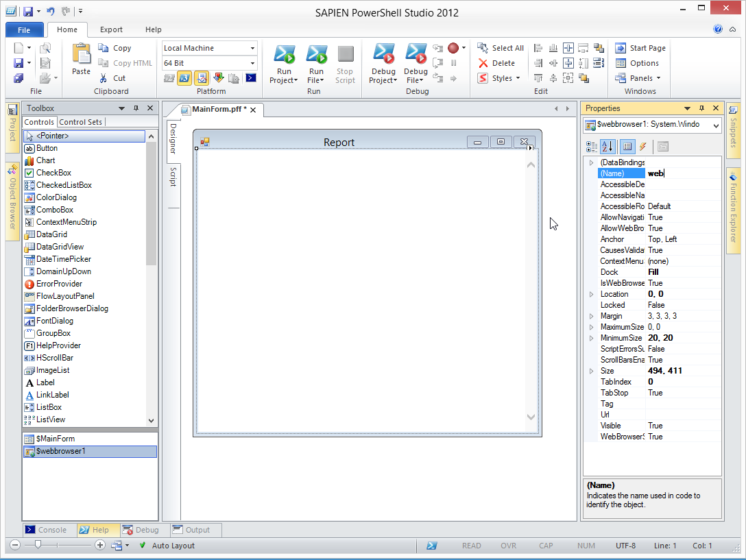Click the Paste icon in Clipboard group
Viewport: 746px width, 560px height.
[81, 55]
